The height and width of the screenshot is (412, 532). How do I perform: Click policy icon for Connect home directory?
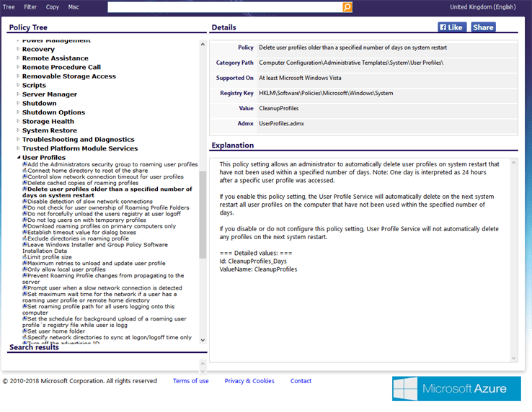coord(25,170)
